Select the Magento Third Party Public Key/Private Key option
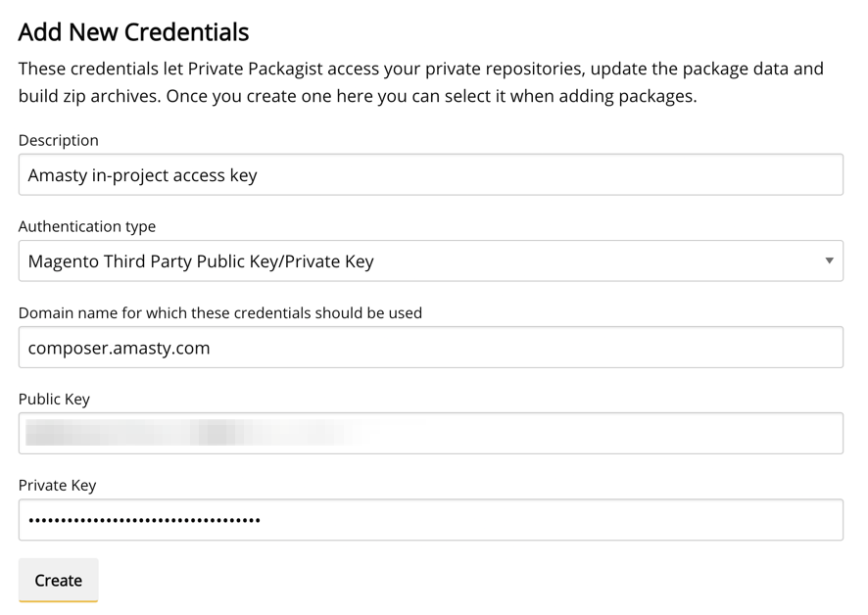 [201, 261]
